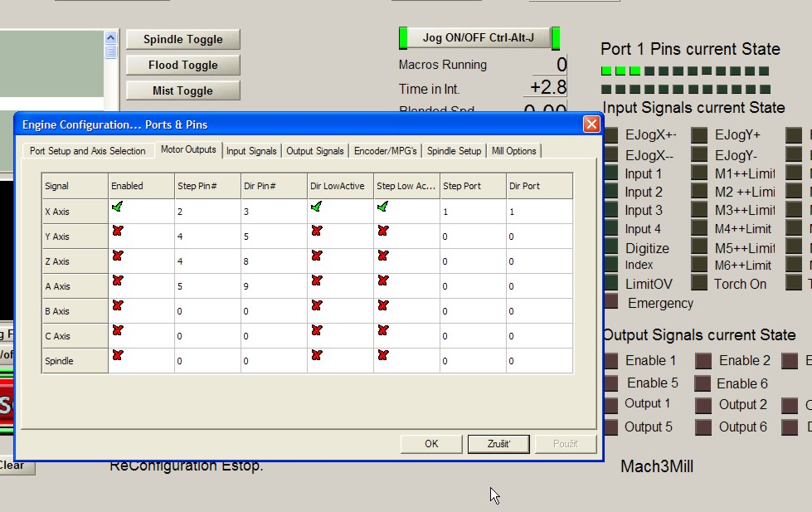Toggle Z Axis Step Low Active cross
Screen dimensions: 812x512
[x=383, y=256]
